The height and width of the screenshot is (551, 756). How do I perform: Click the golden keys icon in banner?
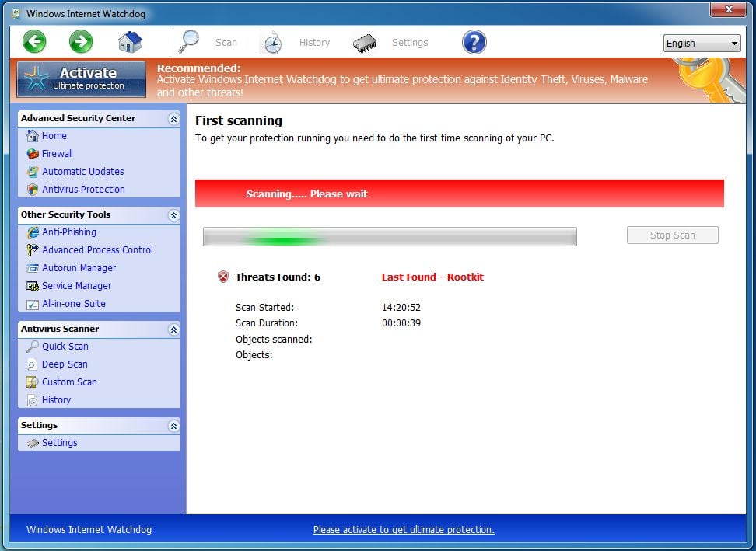(709, 80)
